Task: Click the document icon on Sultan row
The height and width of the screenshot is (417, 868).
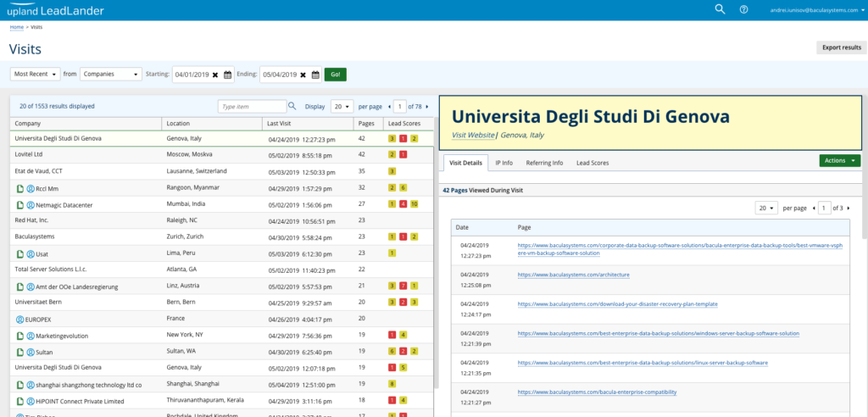Action: tap(20, 352)
